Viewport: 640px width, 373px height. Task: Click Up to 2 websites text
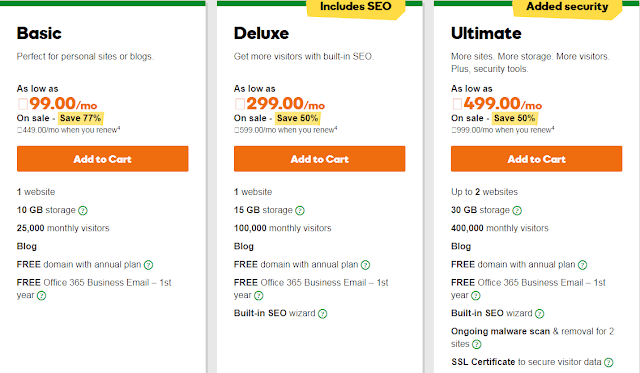click(x=484, y=192)
